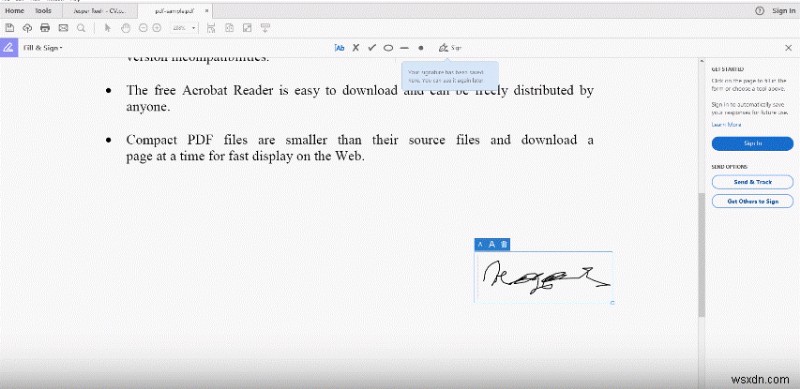This screenshot has width=800, height=389.
Task: Select the arrow selection tool
Action: click(108, 28)
